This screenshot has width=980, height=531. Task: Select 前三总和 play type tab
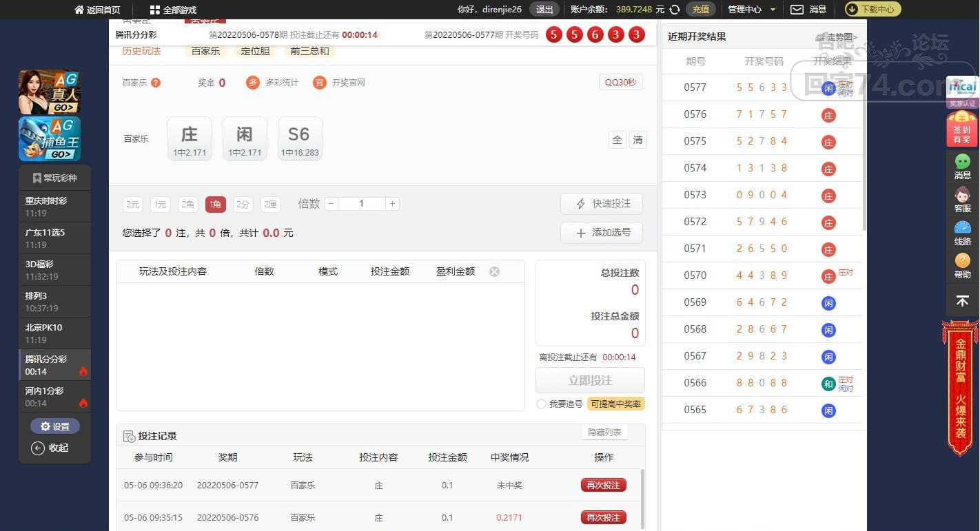point(309,51)
